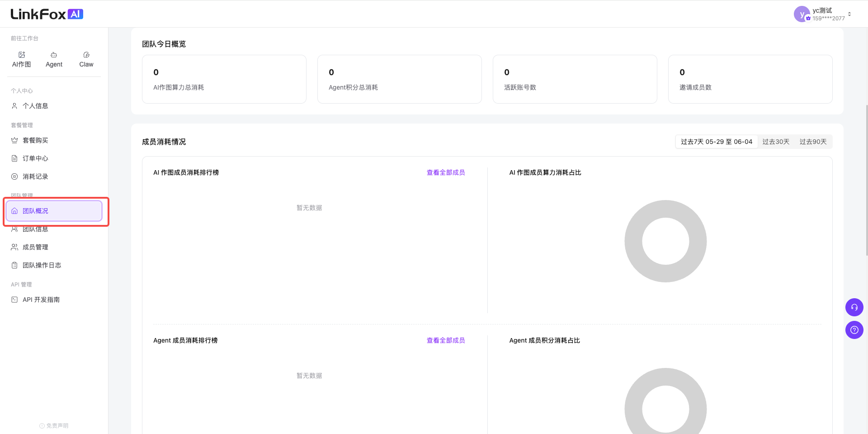Click the 订单中心 document icon

coord(14,158)
